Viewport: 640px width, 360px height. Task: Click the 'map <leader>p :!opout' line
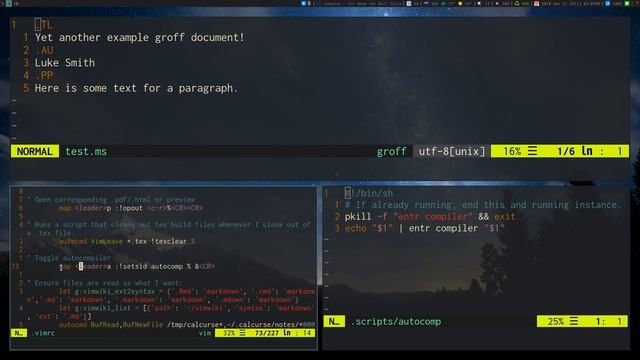(131, 208)
